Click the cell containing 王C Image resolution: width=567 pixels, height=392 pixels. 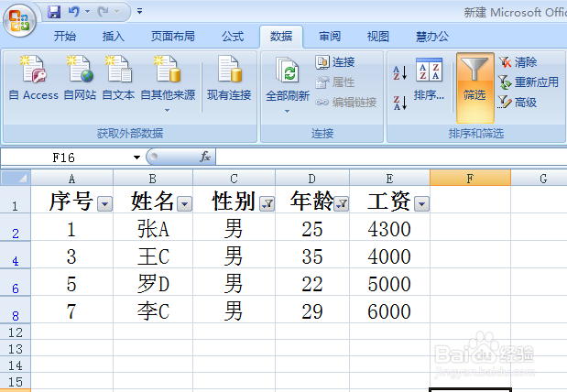click(153, 255)
